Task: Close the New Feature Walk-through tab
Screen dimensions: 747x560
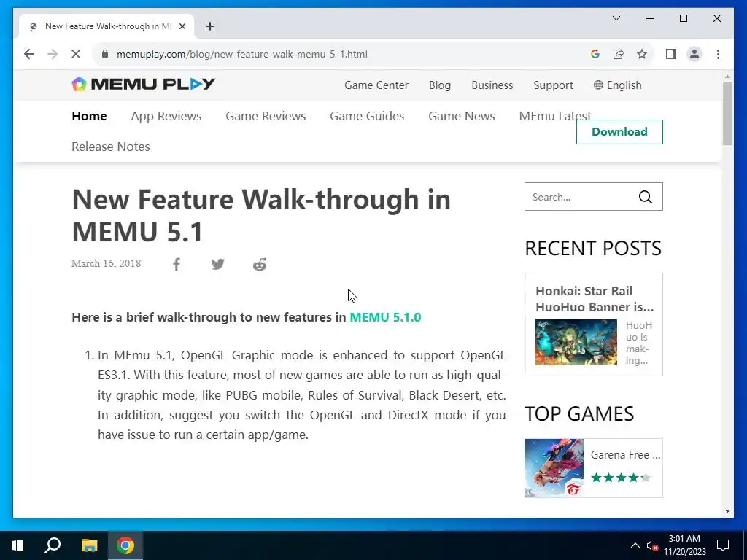Action: [x=182, y=26]
